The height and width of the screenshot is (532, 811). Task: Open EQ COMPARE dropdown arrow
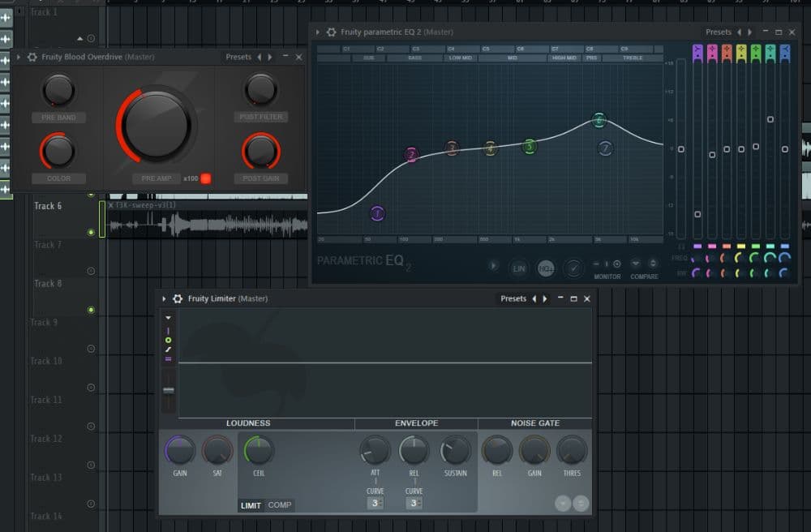point(636,263)
